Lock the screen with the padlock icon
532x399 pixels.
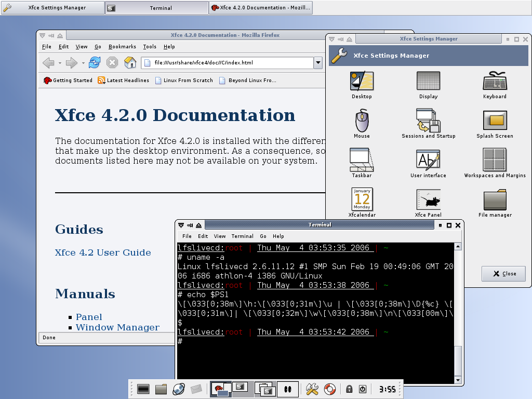[349, 389]
